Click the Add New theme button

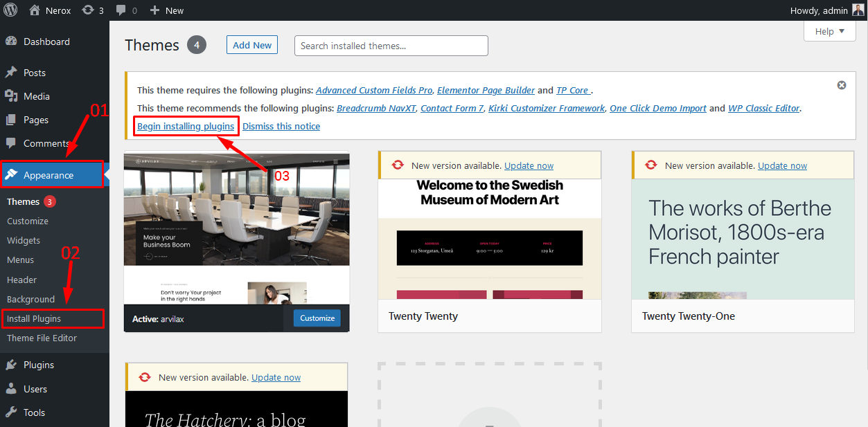point(252,45)
